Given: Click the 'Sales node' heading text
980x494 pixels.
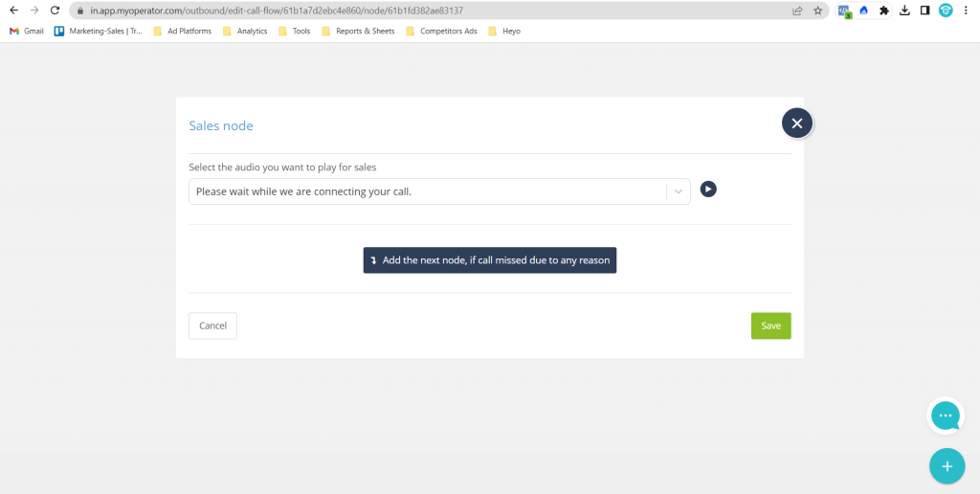Looking at the screenshot, I should click(x=221, y=125).
